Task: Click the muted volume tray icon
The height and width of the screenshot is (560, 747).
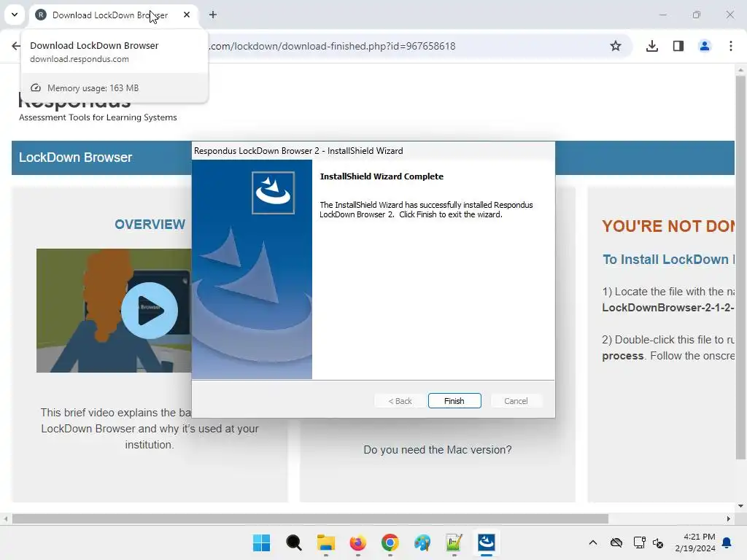Action: 658,542
